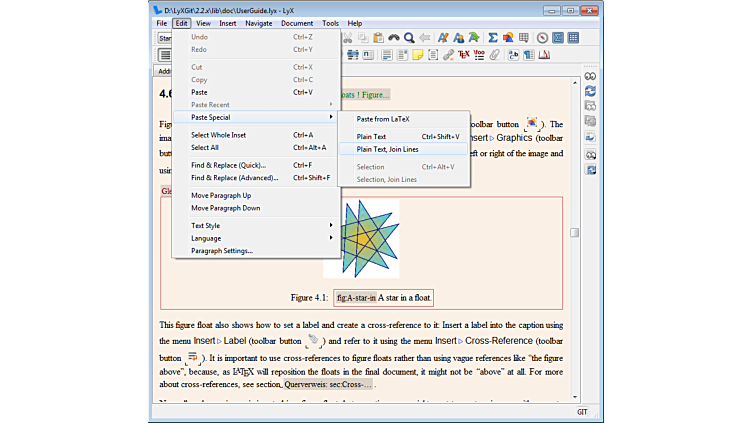This screenshot has height=423, width=752.
Task: Click the Insert Graphics toolbar icon
Action: [509, 38]
